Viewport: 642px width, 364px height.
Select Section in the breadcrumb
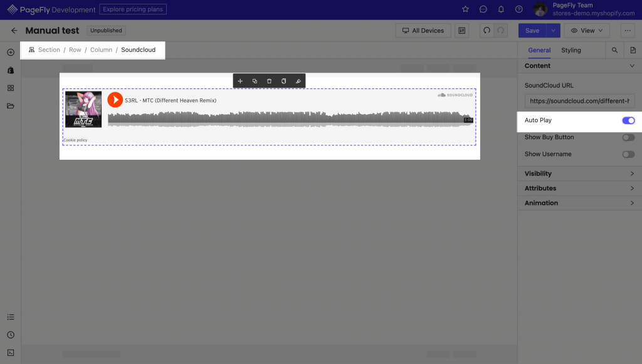pos(49,50)
